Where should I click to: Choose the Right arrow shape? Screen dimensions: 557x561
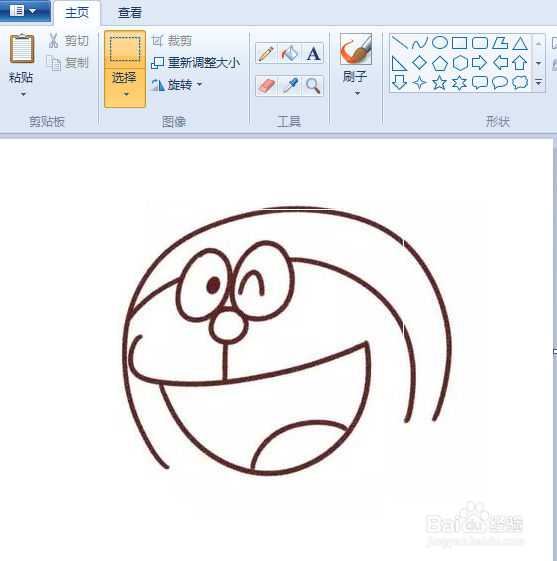pos(480,63)
